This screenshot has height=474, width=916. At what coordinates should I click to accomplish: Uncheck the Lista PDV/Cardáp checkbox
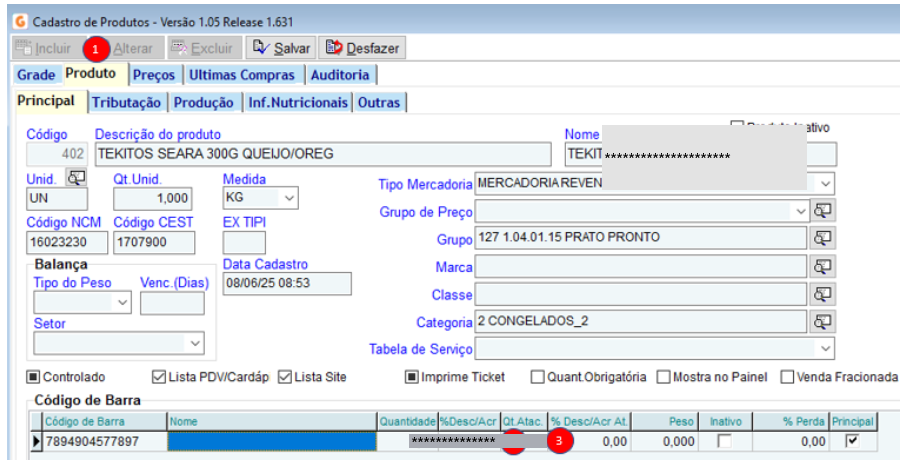[158, 377]
